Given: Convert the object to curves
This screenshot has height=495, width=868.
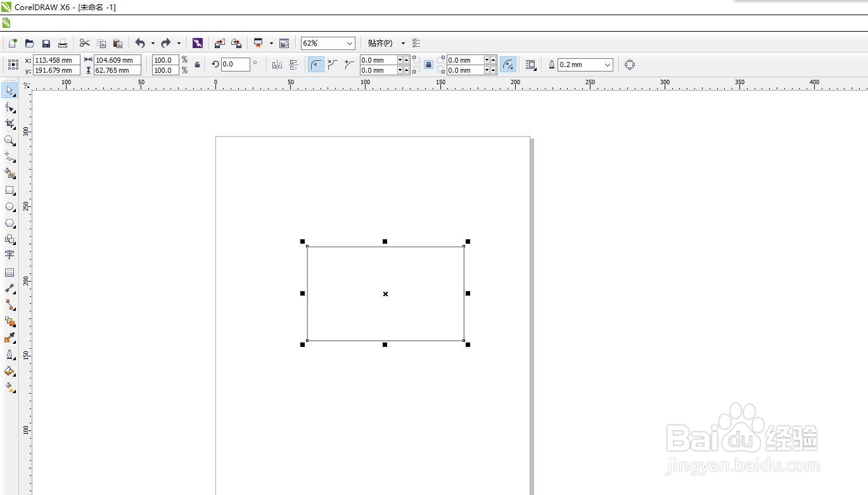Looking at the screenshot, I should point(630,65).
